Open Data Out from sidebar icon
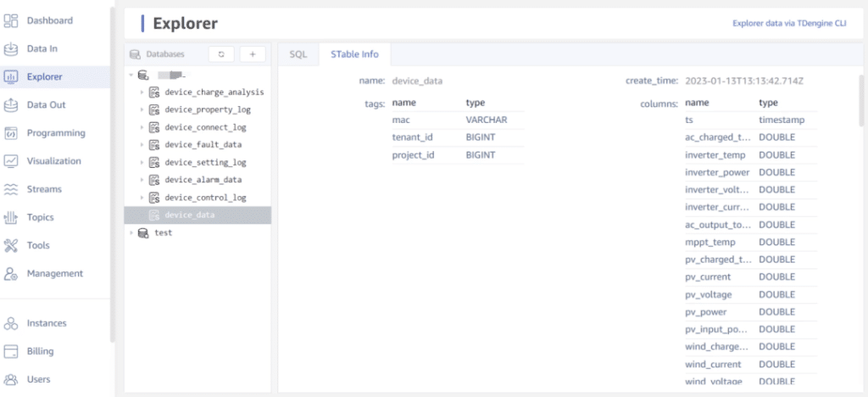868x397 pixels. tap(11, 105)
